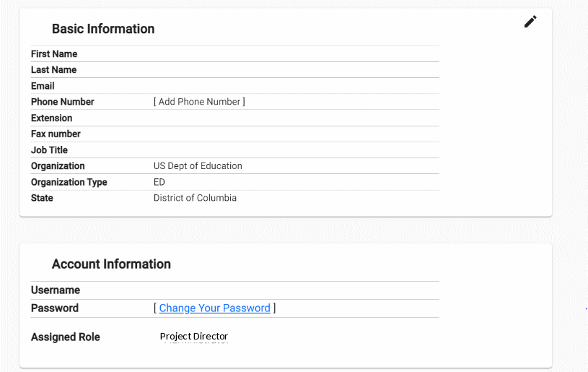Select the Last Name row label
Screen dimensions: 588x372
53,70
